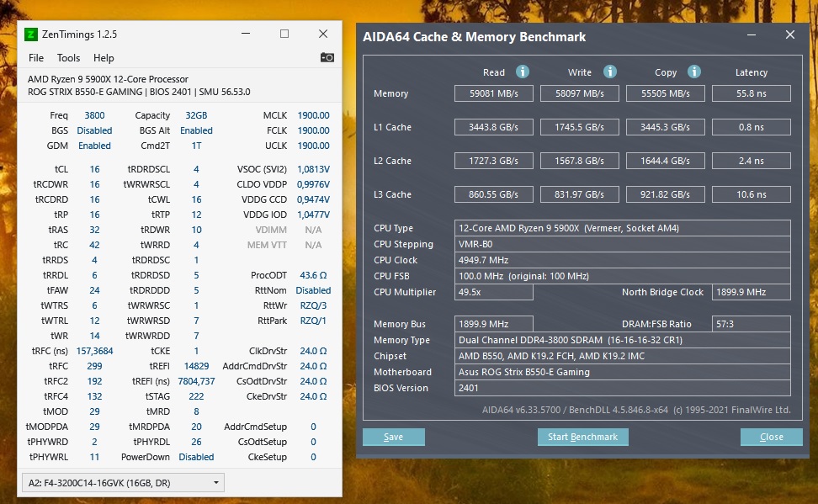The image size is (818, 504).
Task: Click the L3 Cache Read value 860.55 GB/s
Action: [493, 194]
